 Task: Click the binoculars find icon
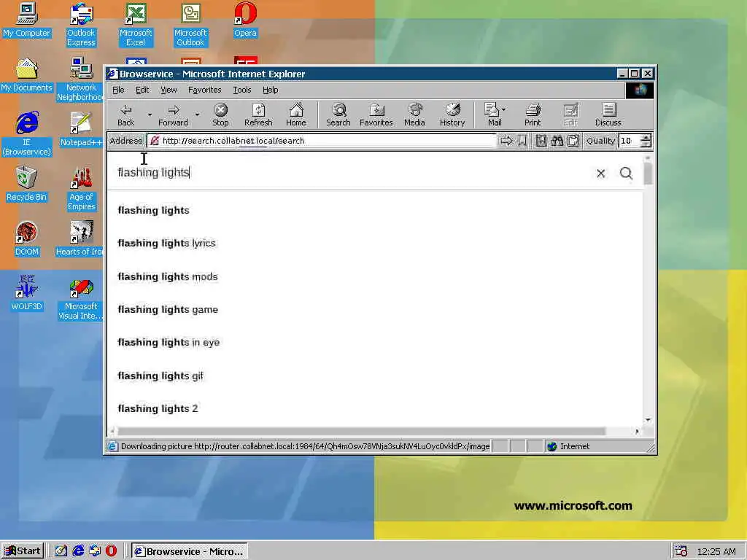[x=557, y=141]
